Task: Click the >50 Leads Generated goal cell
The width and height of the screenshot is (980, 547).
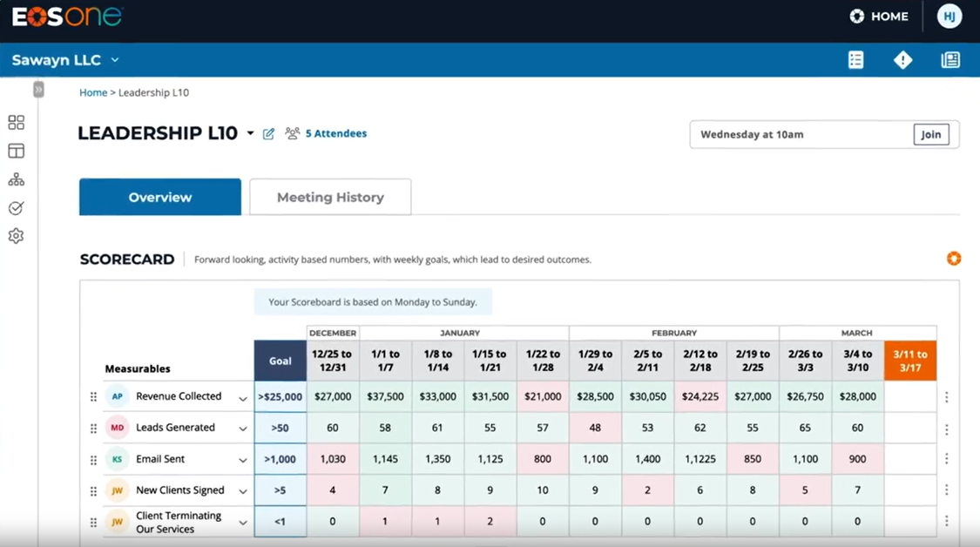Action: pos(280,428)
